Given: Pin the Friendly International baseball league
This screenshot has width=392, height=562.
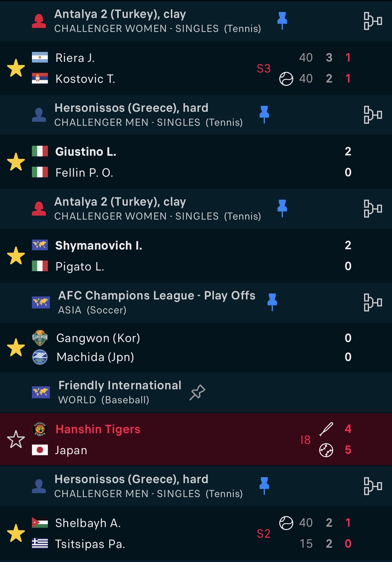Looking at the screenshot, I should (x=197, y=392).
